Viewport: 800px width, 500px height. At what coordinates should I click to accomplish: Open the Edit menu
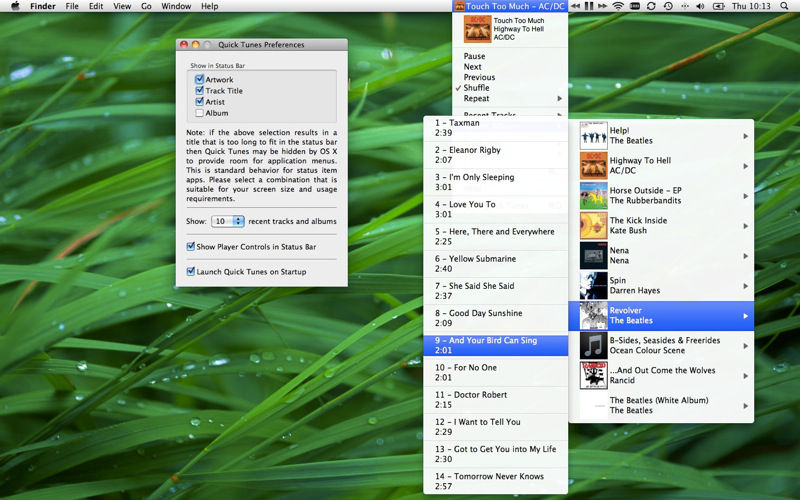pyautogui.click(x=96, y=6)
